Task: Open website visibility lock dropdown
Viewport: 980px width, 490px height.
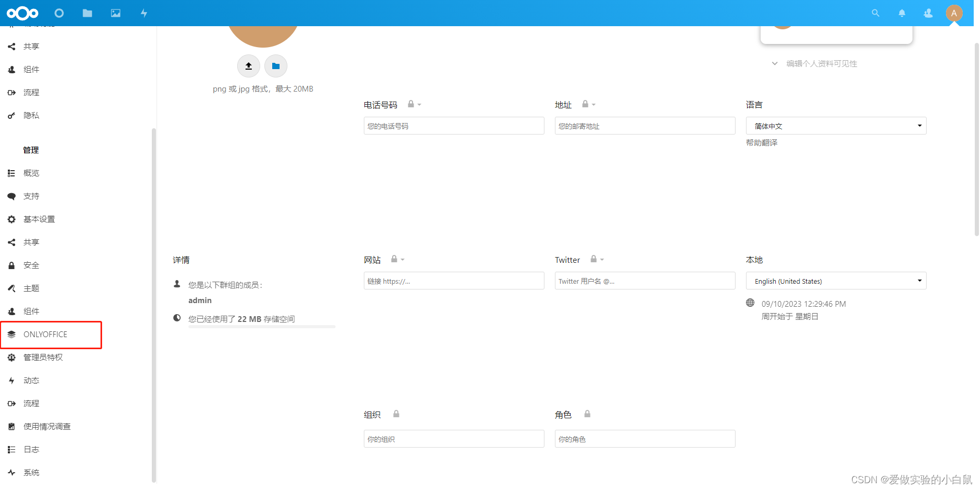Action: point(397,259)
